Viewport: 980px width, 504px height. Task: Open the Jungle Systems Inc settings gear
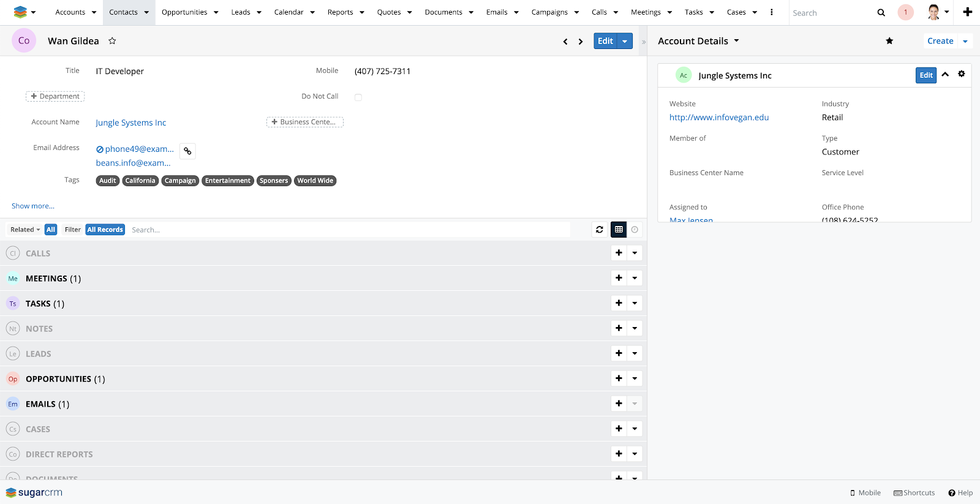point(961,74)
